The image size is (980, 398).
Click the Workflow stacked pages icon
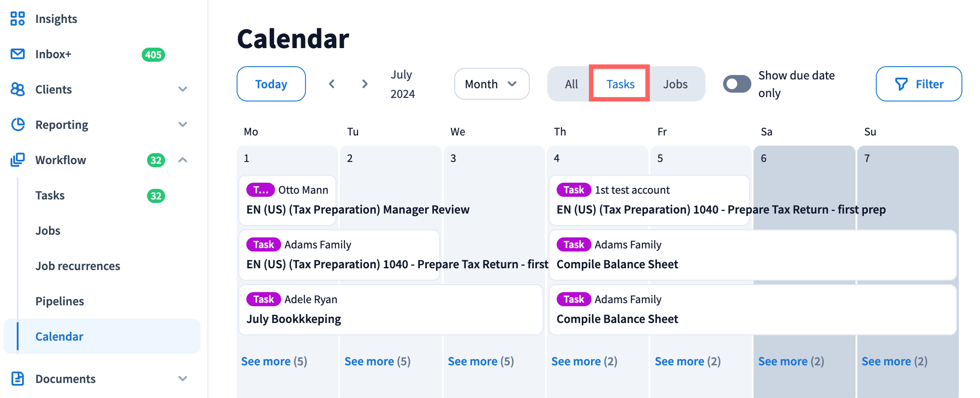tap(18, 160)
